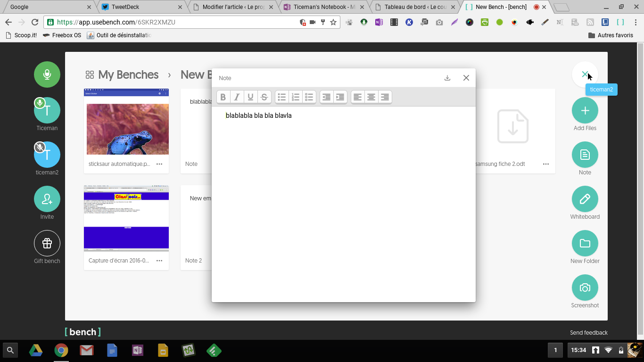Click Send feedback link
The width and height of the screenshot is (644, 362).
(589, 333)
